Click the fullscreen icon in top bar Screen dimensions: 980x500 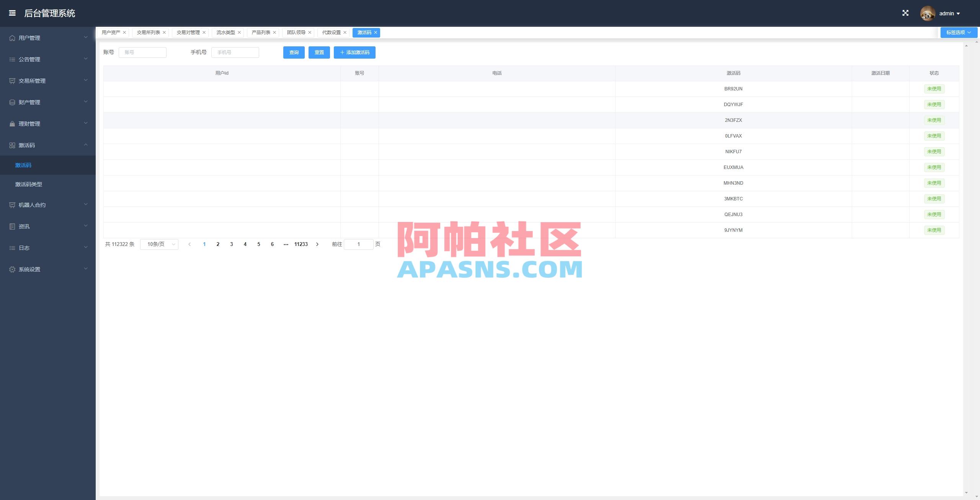[x=906, y=13]
